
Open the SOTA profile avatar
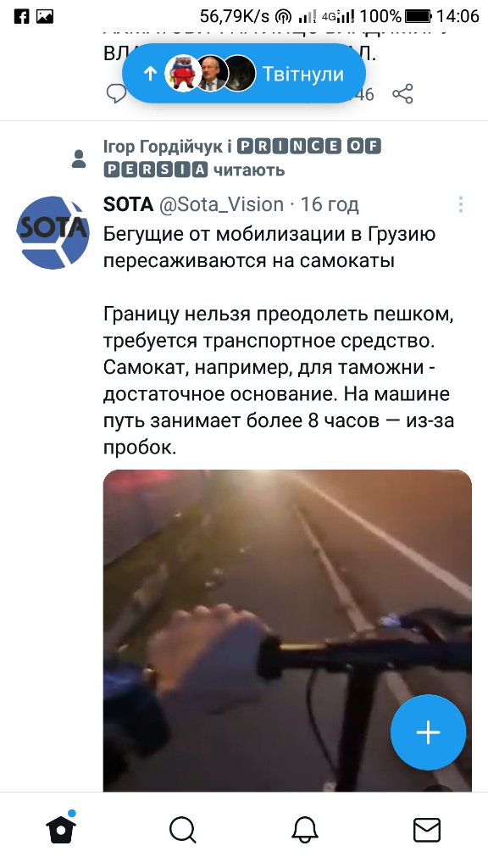[53, 232]
